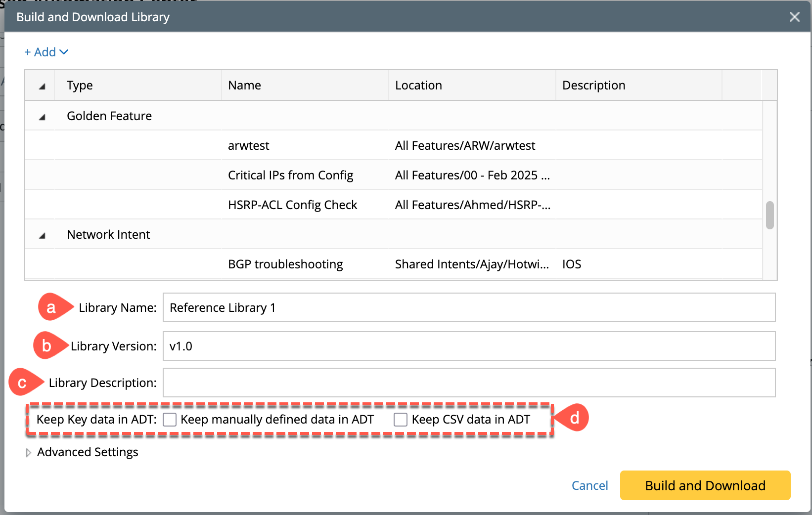Click the Location column header
Viewport: 812px width, 515px height.
(418, 86)
